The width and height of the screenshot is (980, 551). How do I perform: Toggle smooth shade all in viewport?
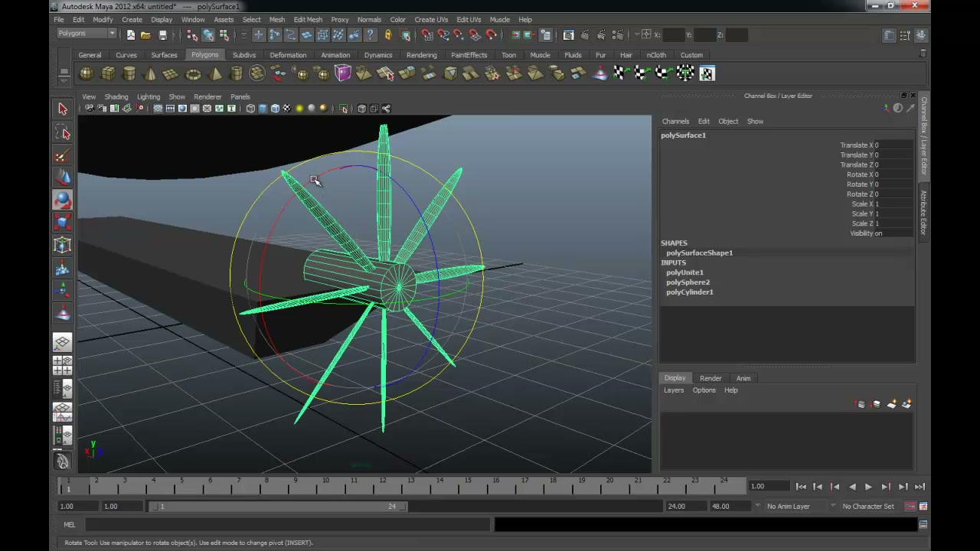(263, 109)
